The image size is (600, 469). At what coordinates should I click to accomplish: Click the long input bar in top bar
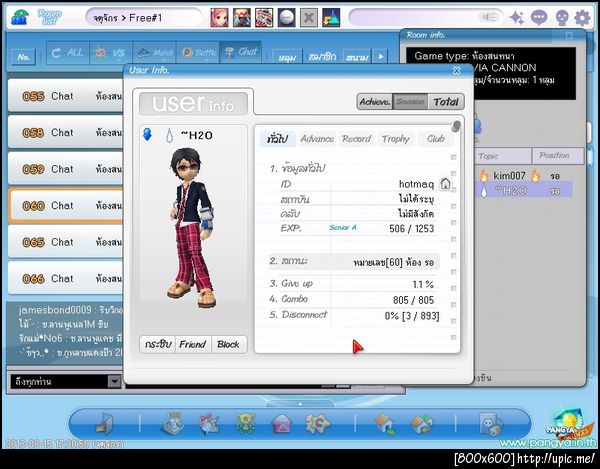pos(426,17)
